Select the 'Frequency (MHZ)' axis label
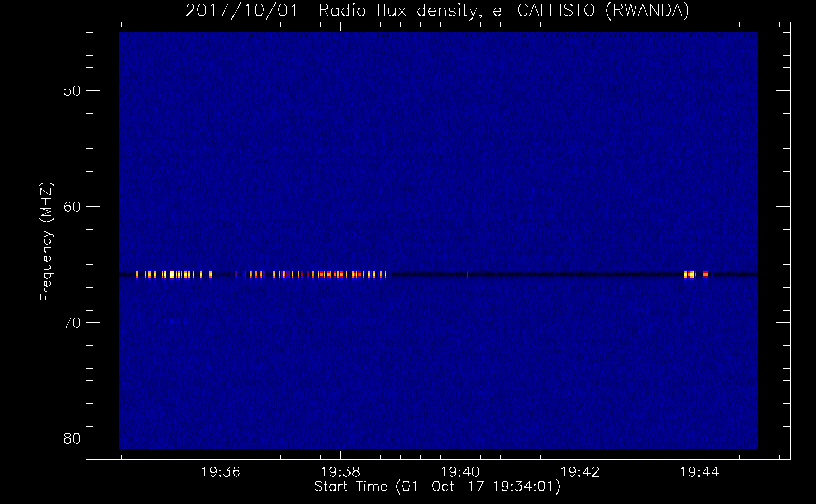Viewport: 816px width, 504px height. [x=46, y=242]
